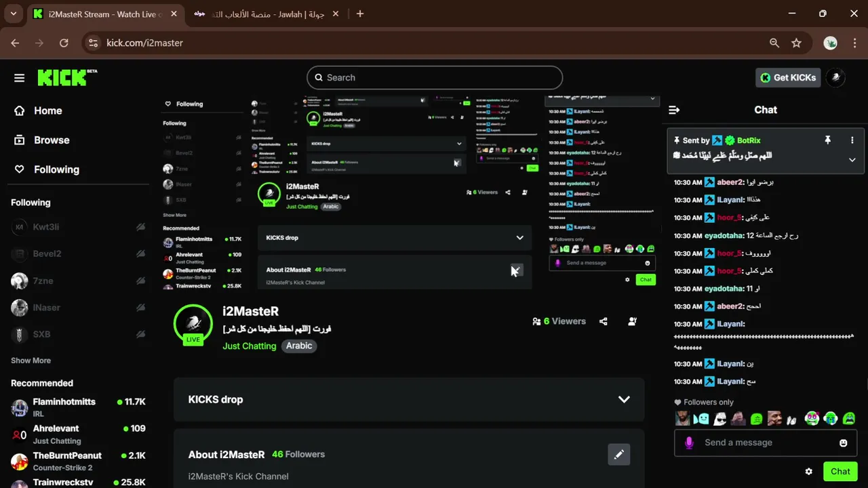This screenshot has width=868, height=488.
Task: Open Browse in the left sidebar
Action: [x=52, y=140]
